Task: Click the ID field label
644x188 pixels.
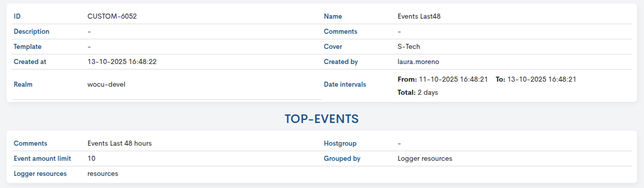Action: [x=17, y=16]
